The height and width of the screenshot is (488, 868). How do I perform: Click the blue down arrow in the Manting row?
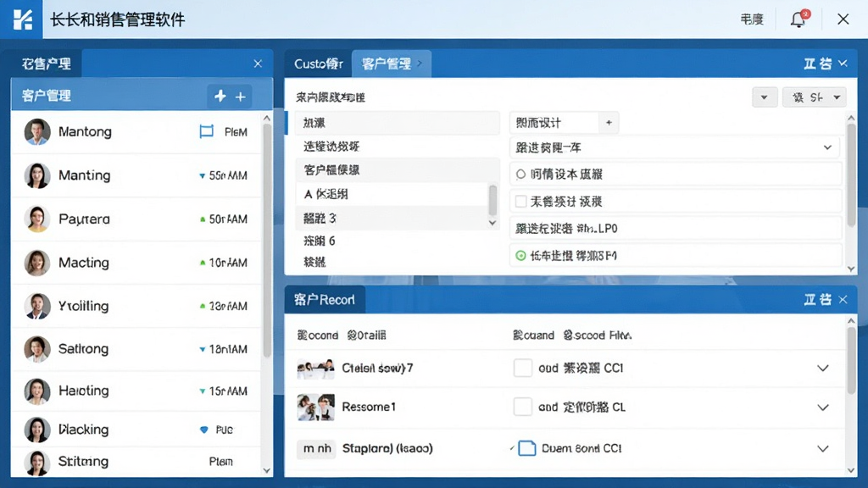pos(202,176)
